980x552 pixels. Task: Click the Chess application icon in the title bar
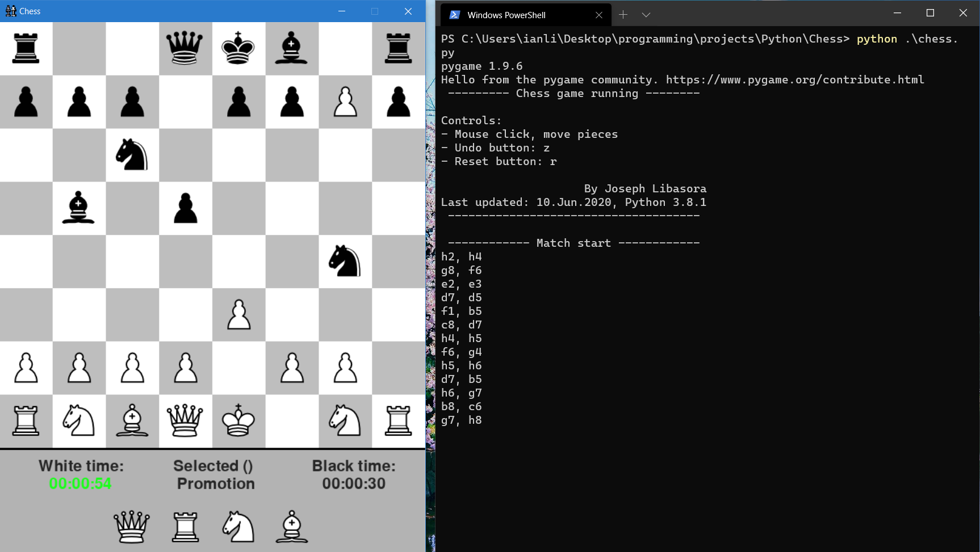(11, 11)
